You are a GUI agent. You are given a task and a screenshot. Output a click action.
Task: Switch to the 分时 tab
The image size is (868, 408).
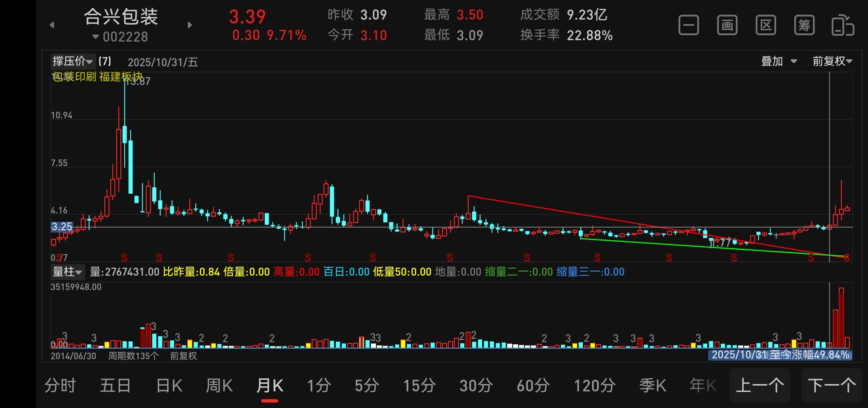[x=60, y=386]
